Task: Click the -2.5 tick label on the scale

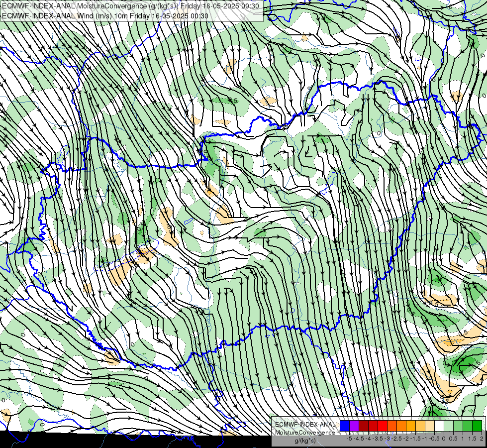Action: 396,439
